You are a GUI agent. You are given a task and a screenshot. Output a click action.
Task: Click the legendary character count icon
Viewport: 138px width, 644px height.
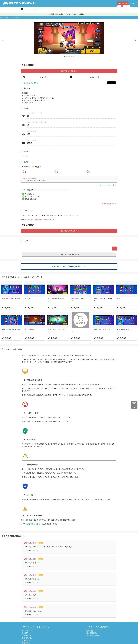24,125
